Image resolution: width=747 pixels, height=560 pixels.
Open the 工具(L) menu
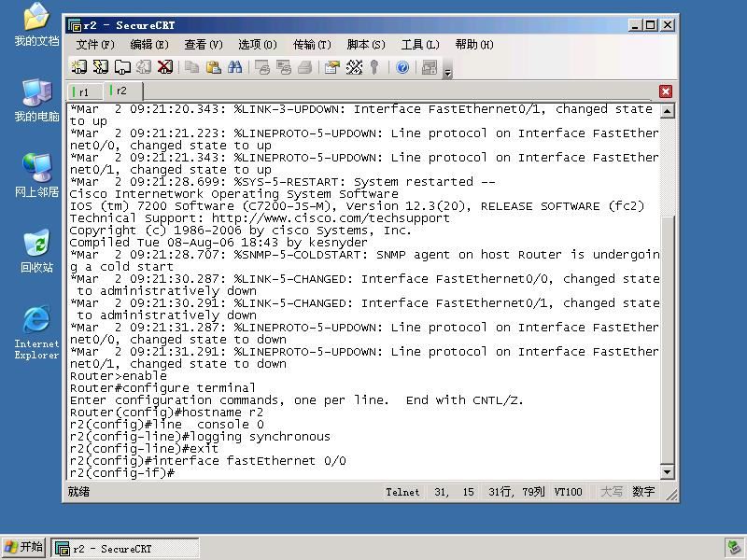420,45
